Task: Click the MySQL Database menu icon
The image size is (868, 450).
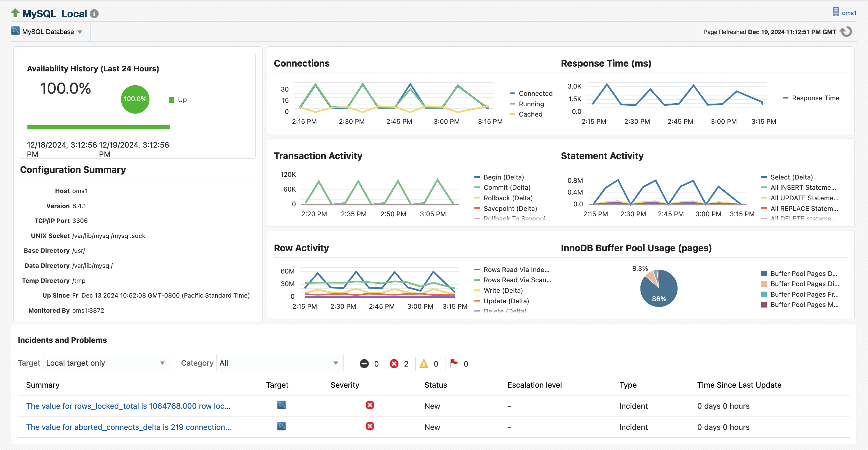Action: 15,31
